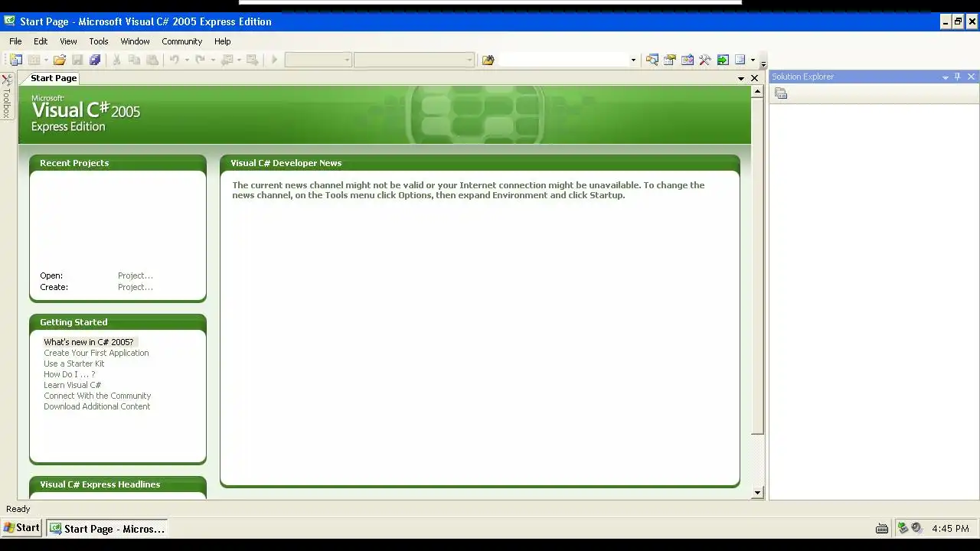The width and height of the screenshot is (980, 551).
Task: Expand Other Windows dropdown arrow in toolbar
Action: (x=753, y=60)
